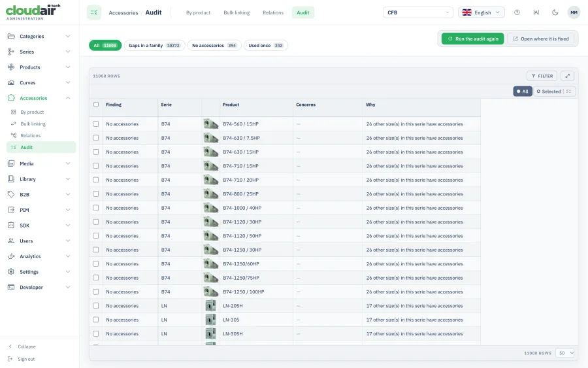Open the table FILTER button
The width and height of the screenshot is (588, 368).
pos(542,76)
